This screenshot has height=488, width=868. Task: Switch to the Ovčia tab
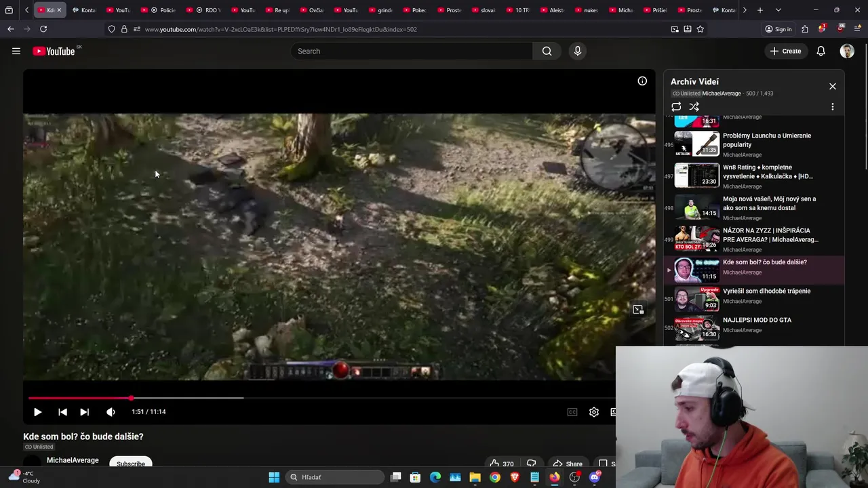(x=311, y=10)
